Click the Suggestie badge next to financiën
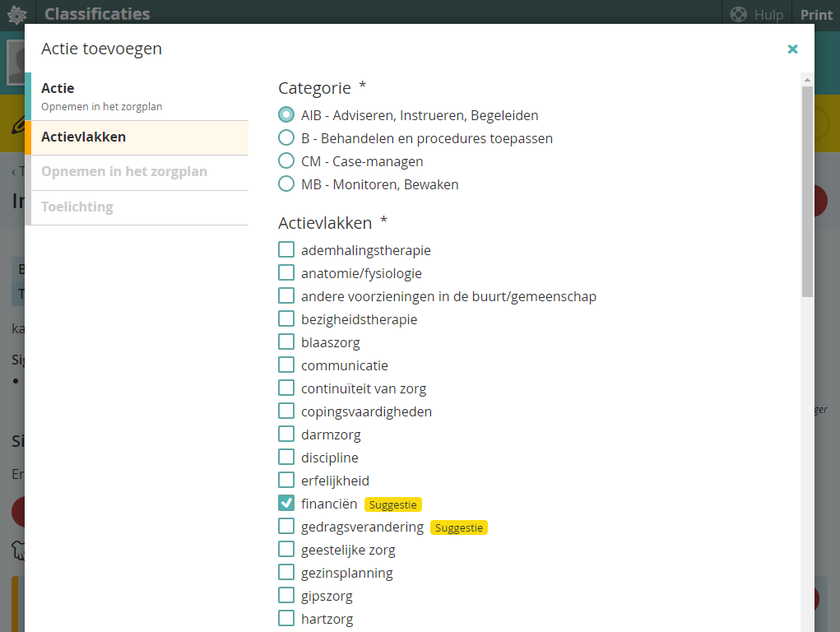The height and width of the screenshot is (632, 840). tap(393, 504)
